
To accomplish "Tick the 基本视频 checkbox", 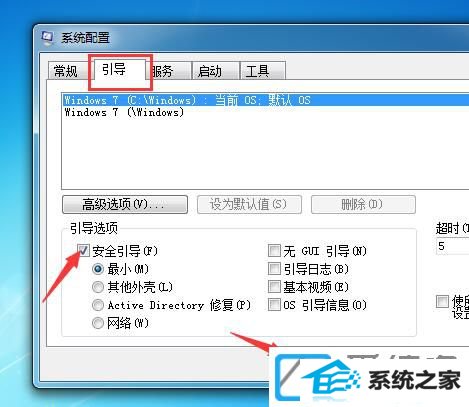I will point(274,286).
